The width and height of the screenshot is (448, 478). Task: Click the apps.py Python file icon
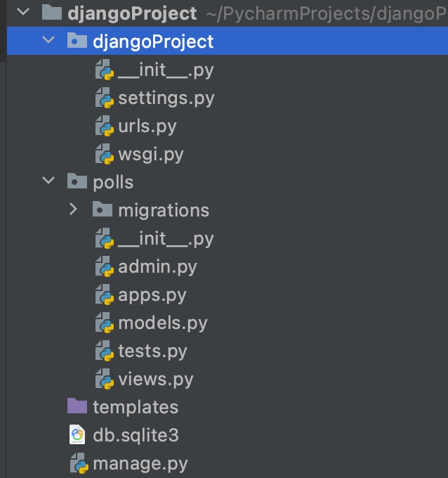pos(105,295)
